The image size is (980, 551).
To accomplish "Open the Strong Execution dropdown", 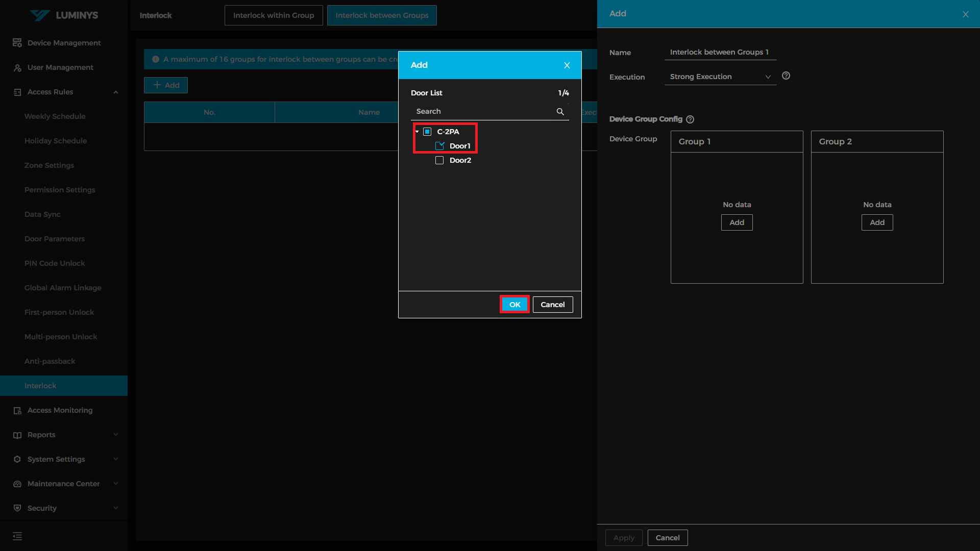I will point(720,77).
